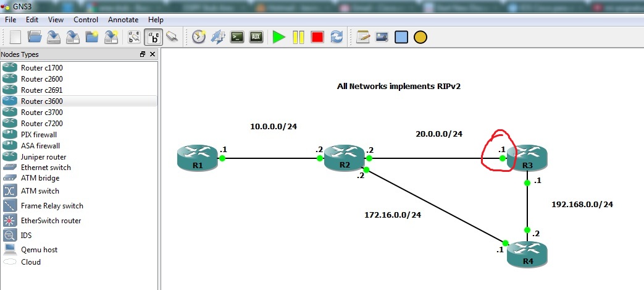The image size is (644, 290).
Task: Click the Insert picture icon
Action: pyautogui.click(x=382, y=37)
